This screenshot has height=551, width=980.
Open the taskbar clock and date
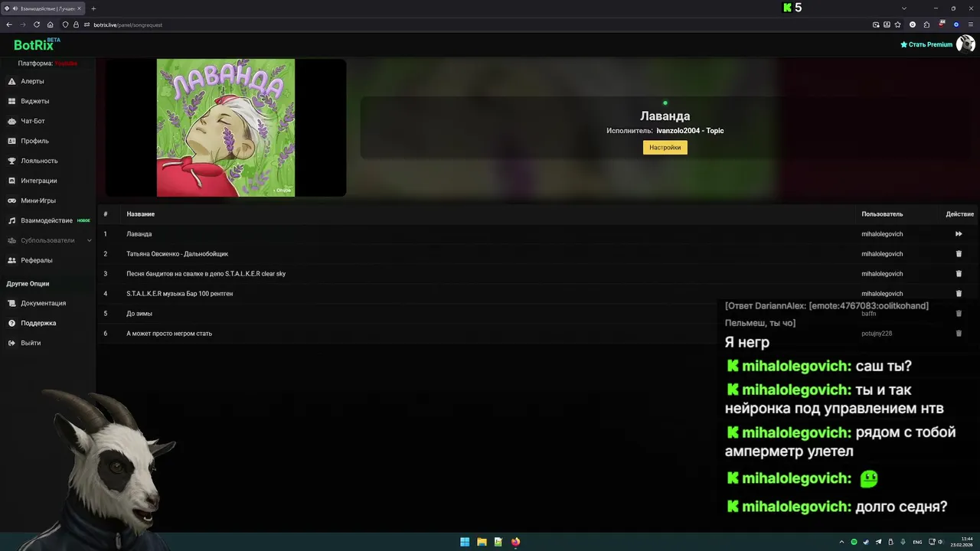(x=962, y=542)
